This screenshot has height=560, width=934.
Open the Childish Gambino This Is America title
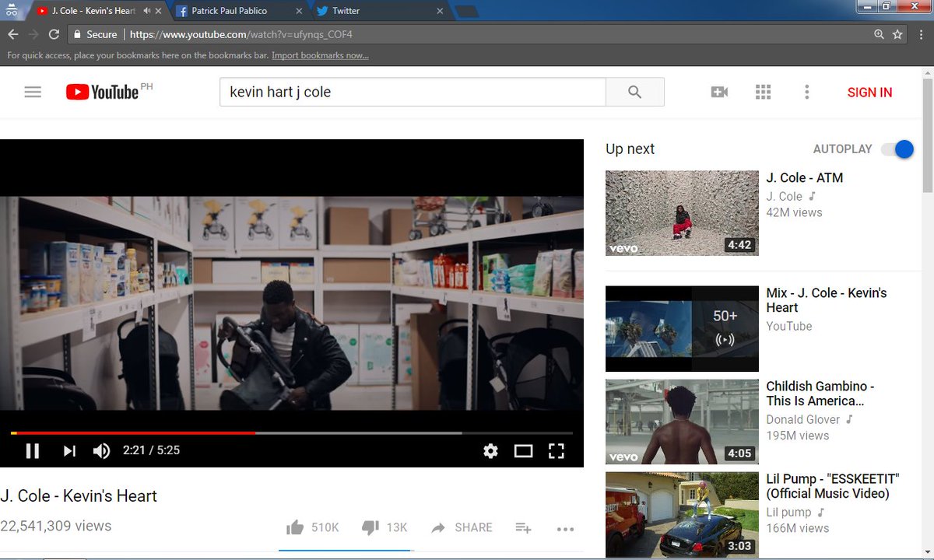820,394
